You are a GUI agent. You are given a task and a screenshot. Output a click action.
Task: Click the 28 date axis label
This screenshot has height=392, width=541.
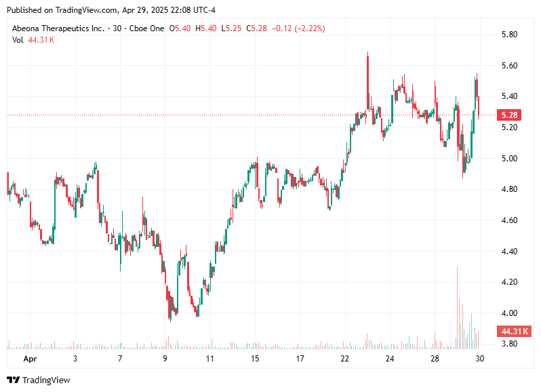coord(435,359)
